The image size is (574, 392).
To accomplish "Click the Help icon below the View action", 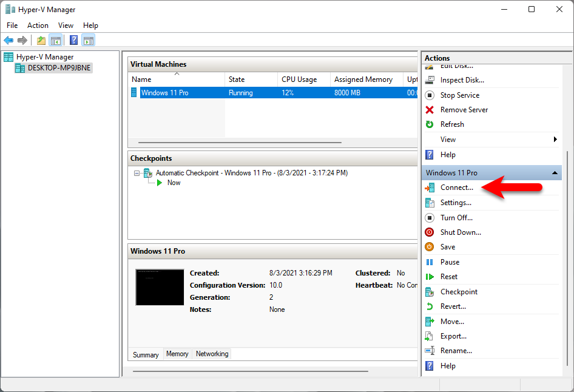I will pos(430,155).
